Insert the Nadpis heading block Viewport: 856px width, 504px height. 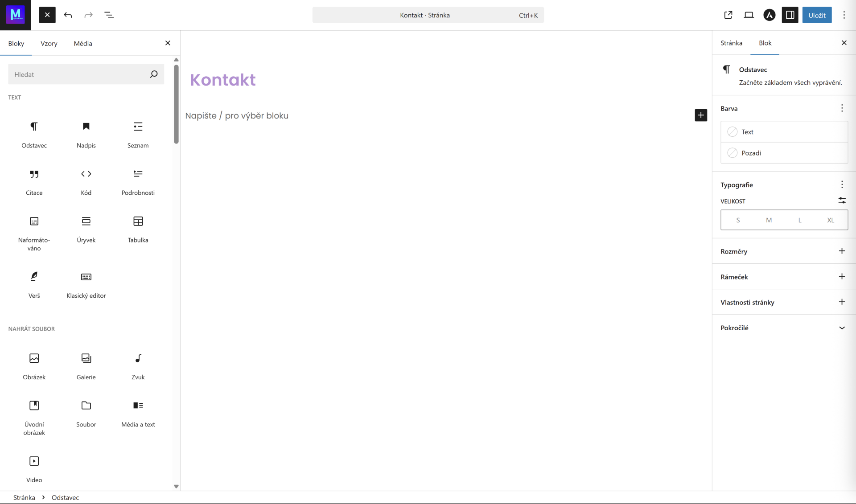coord(86,134)
